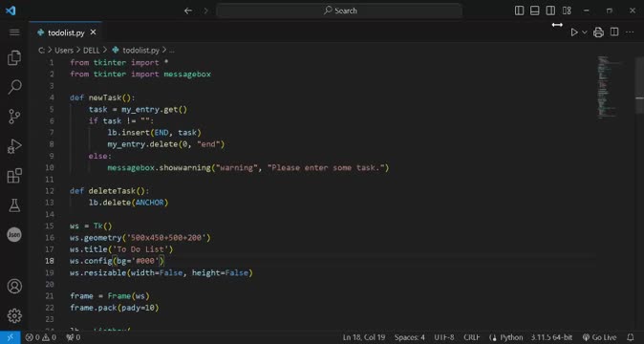Click on the ws.resizable line
This screenshot has width=644, height=344.
(x=161, y=272)
